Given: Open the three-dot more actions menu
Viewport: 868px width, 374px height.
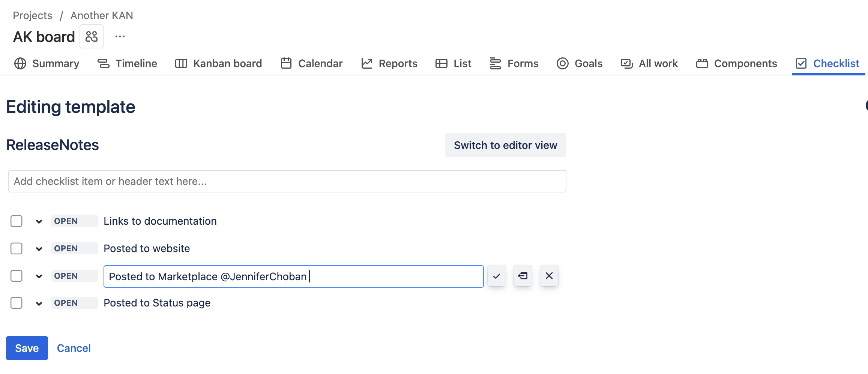Looking at the screenshot, I should (120, 37).
